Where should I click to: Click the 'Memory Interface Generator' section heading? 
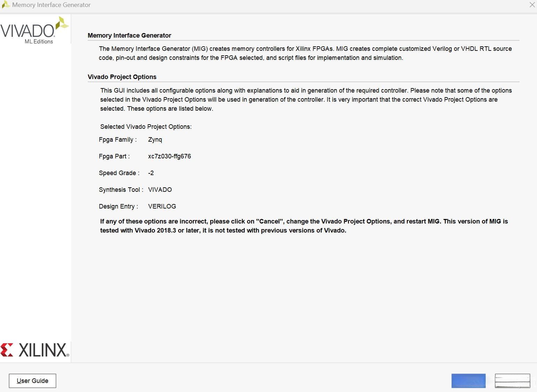click(129, 36)
